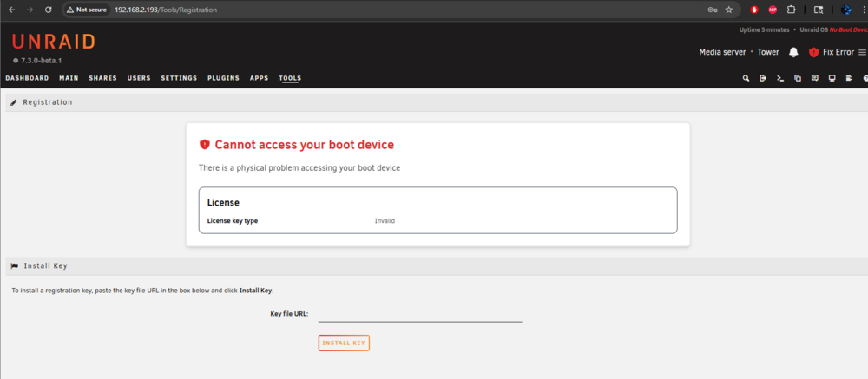
Task: Open the terminal icon in Unraid toolbar
Action: (780, 78)
